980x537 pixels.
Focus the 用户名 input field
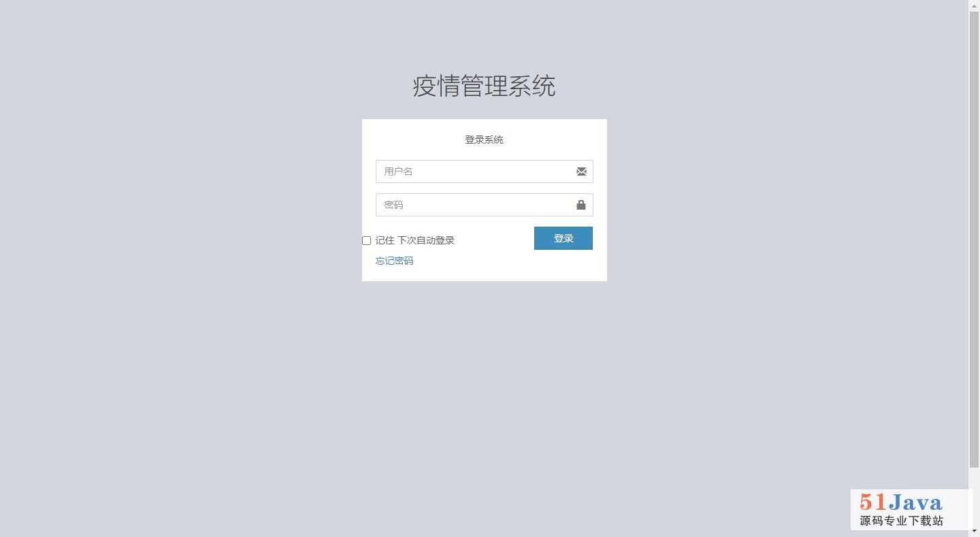tap(484, 172)
